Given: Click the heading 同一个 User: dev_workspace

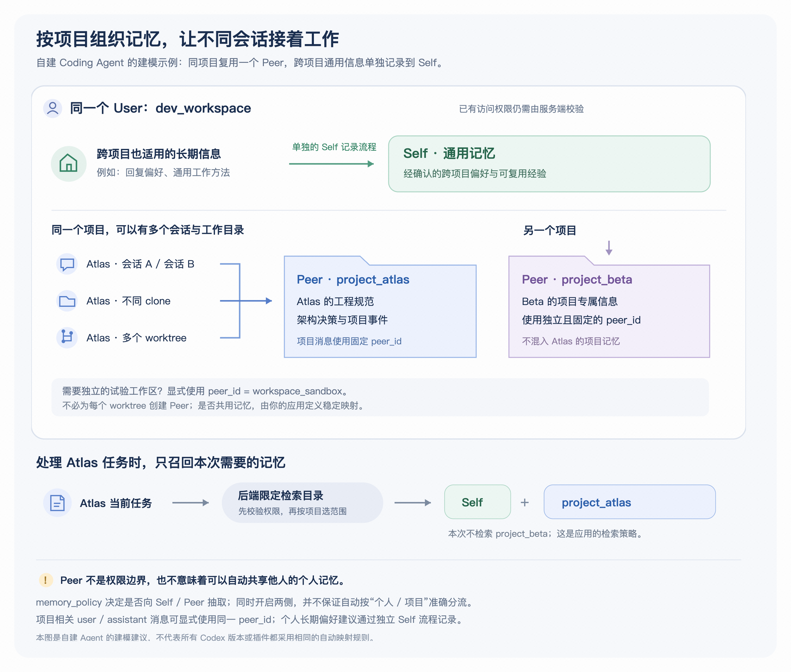Looking at the screenshot, I should click(x=160, y=108).
